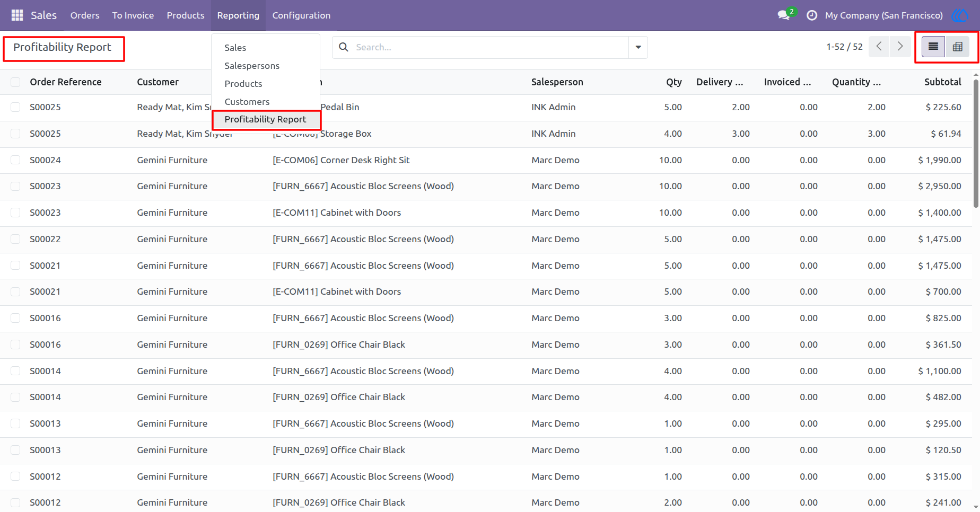980x512 pixels.
Task: Open the My Company (San Francisco) switcher
Action: click(883, 15)
